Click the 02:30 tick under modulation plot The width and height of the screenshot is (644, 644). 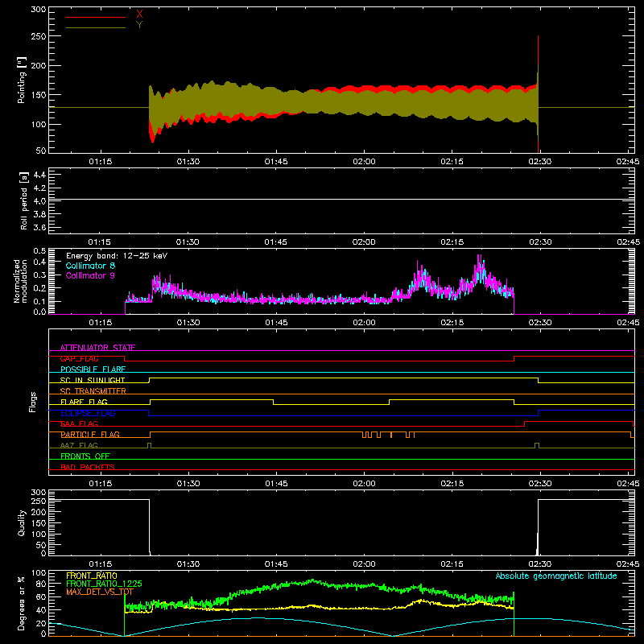[539, 323]
